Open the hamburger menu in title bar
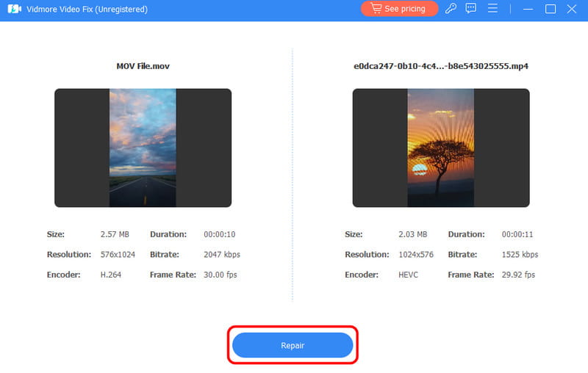This screenshot has height=373, width=588. (x=493, y=9)
